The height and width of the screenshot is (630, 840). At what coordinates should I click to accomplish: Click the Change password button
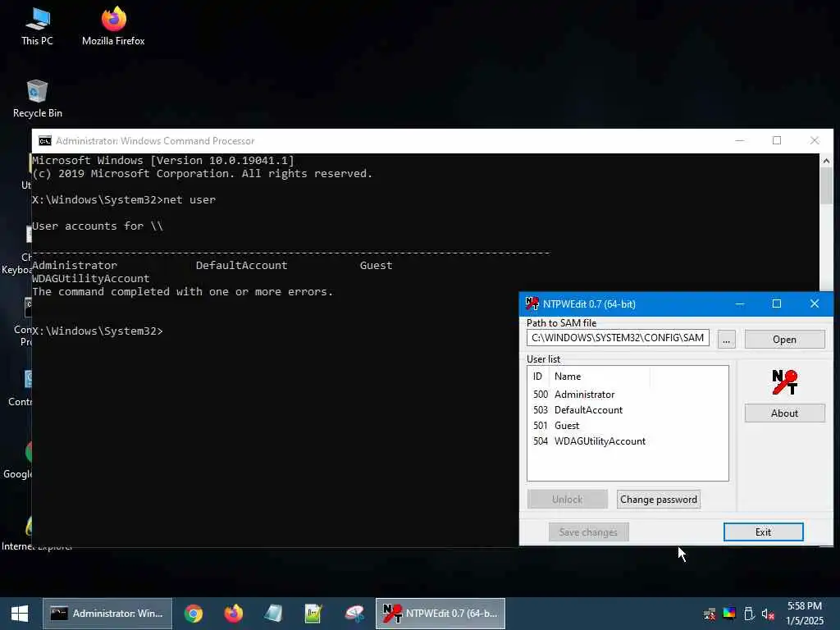659,500
